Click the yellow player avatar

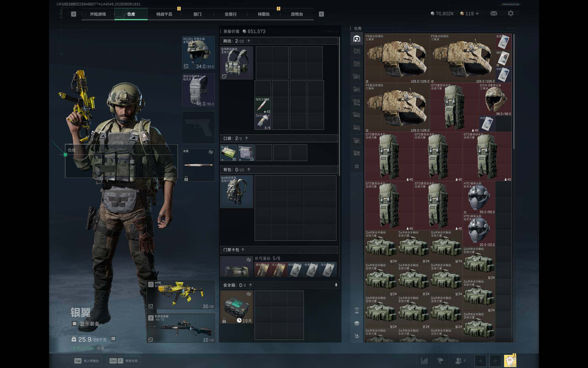pos(510,361)
